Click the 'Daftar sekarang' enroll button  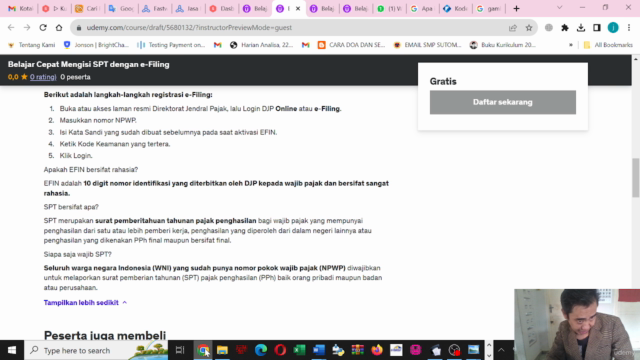pos(503,102)
